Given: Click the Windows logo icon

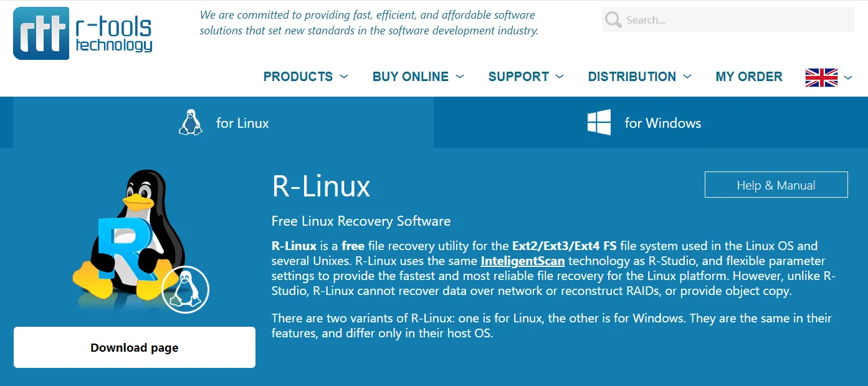Looking at the screenshot, I should (x=599, y=123).
